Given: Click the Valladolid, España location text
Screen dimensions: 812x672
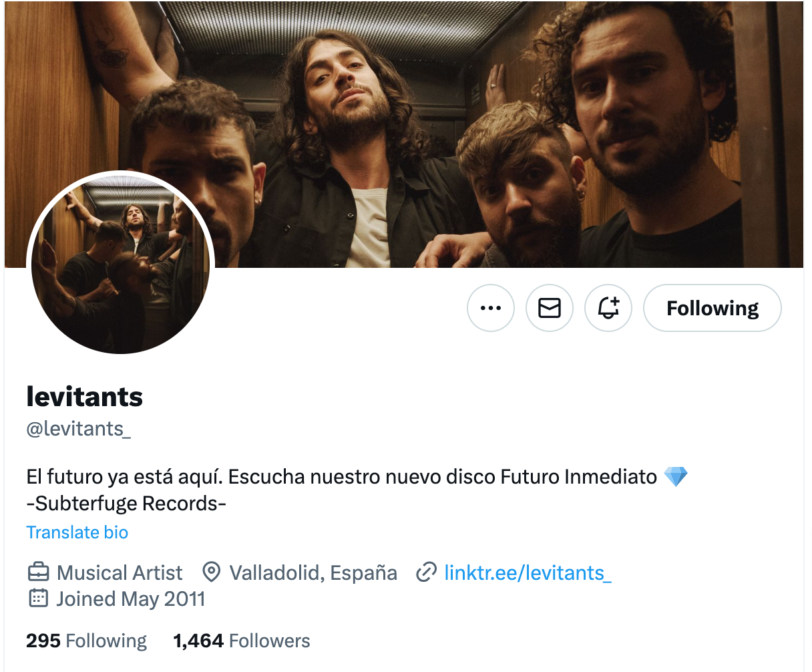Looking at the screenshot, I should [x=313, y=572].
